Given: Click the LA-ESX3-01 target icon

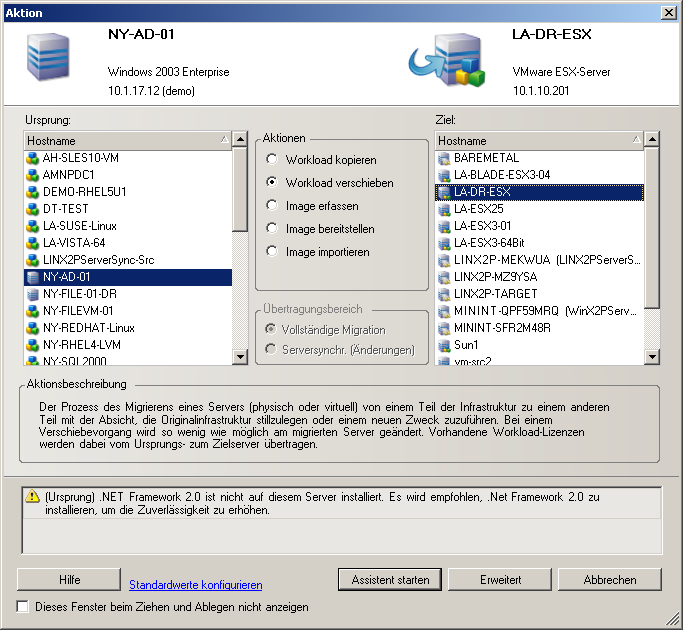Looking at the screenshot, I should 444,226.
